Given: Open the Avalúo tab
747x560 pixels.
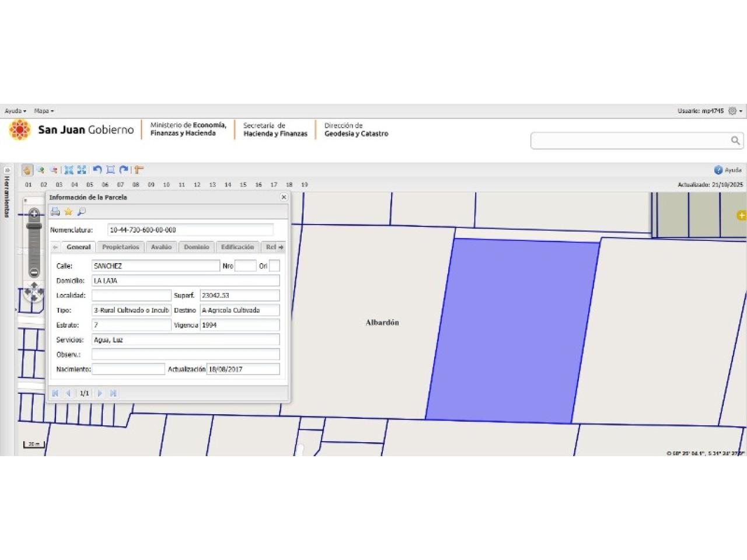Looking at the screenshot, I should (x=162, y=247).
